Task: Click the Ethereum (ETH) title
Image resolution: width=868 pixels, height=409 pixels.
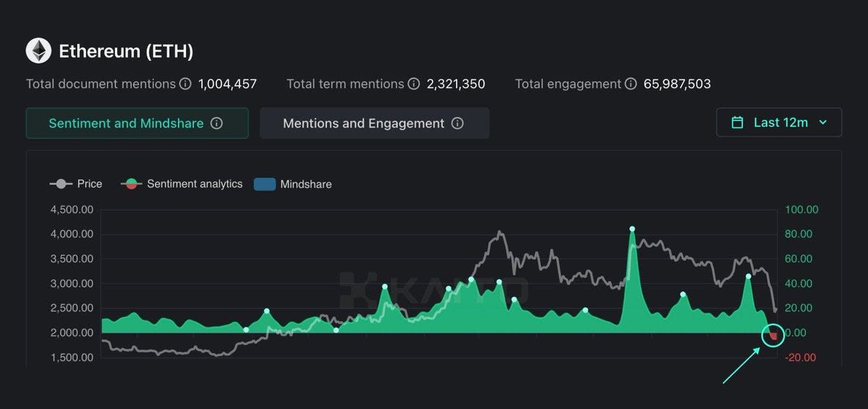Action: pos(126,51)
